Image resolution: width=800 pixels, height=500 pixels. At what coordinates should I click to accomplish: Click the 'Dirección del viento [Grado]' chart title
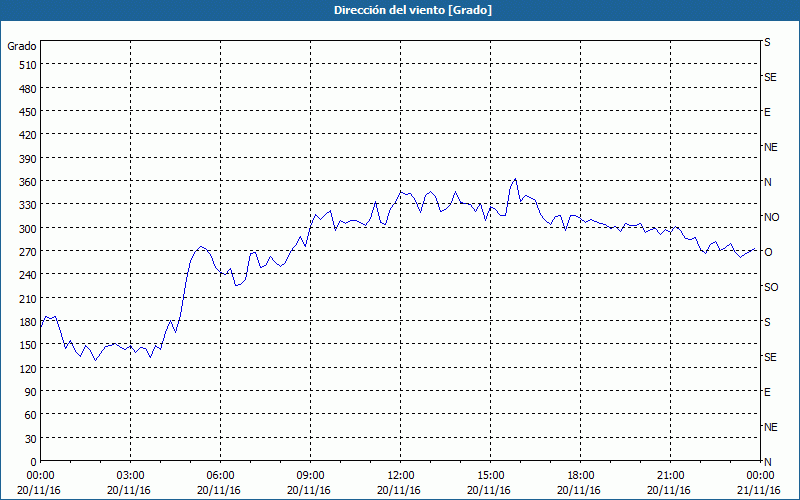[x=413, y=10]
